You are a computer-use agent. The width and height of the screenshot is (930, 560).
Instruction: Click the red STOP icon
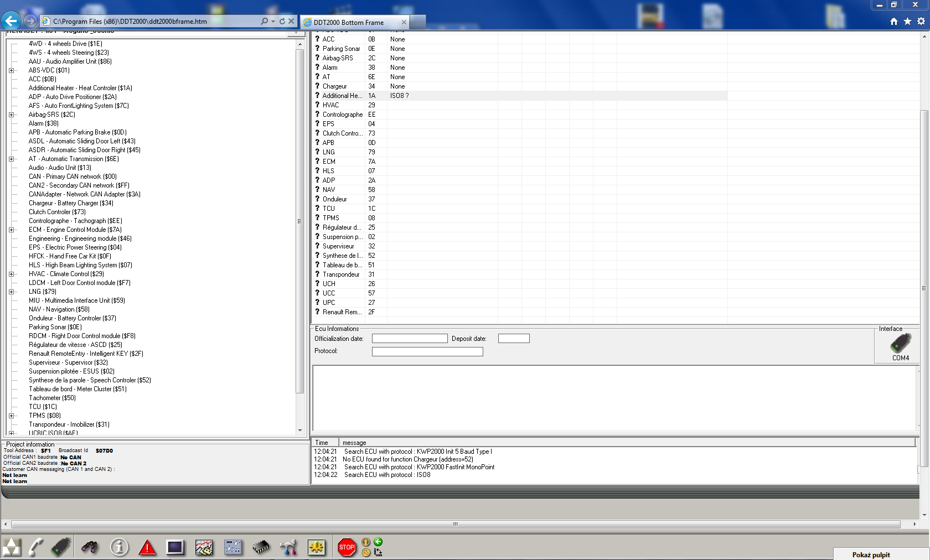point(347,547)
